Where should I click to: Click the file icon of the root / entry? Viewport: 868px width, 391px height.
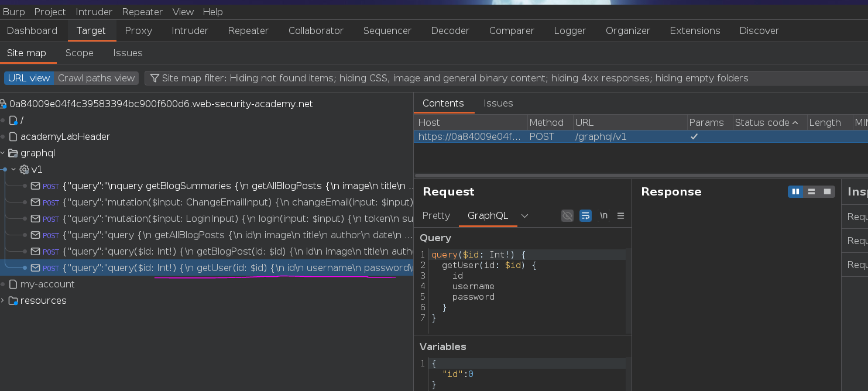pyautogui.click(x=13, y=120)
